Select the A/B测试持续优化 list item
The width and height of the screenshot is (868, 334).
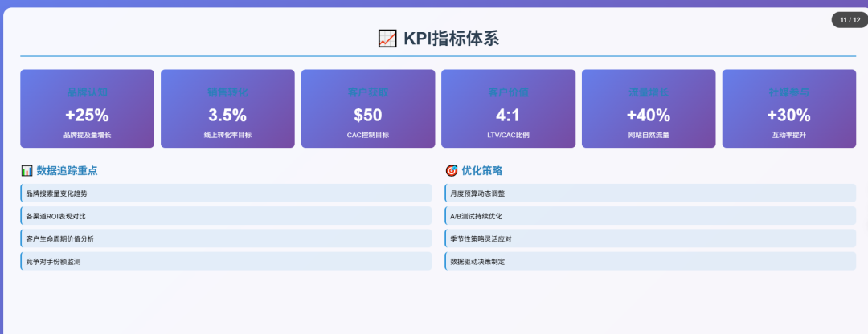point(650,216)
